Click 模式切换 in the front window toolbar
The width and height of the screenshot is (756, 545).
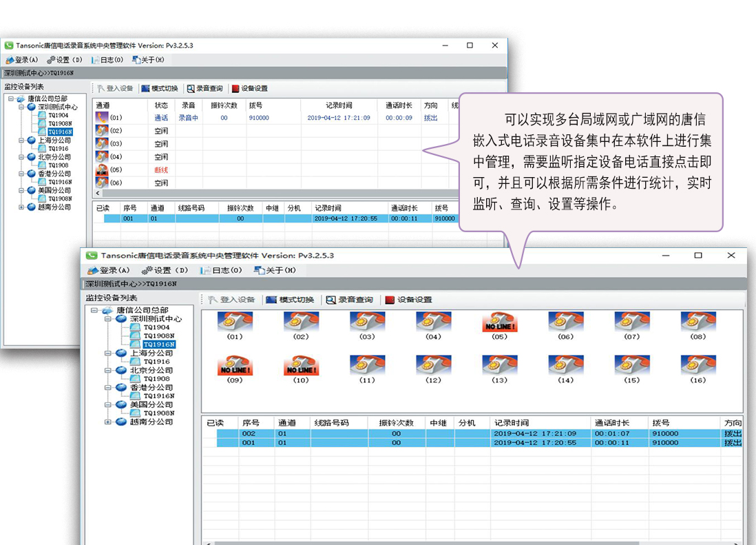290,300
